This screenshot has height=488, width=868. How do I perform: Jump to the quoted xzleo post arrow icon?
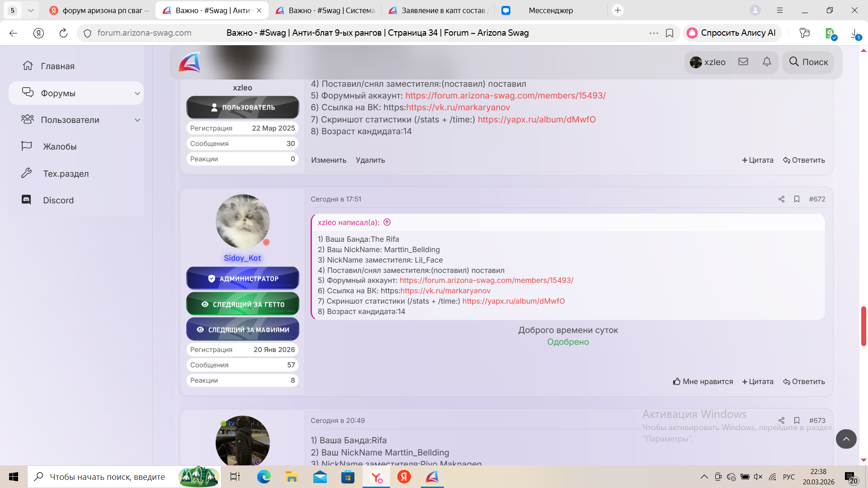coord(387,222)
